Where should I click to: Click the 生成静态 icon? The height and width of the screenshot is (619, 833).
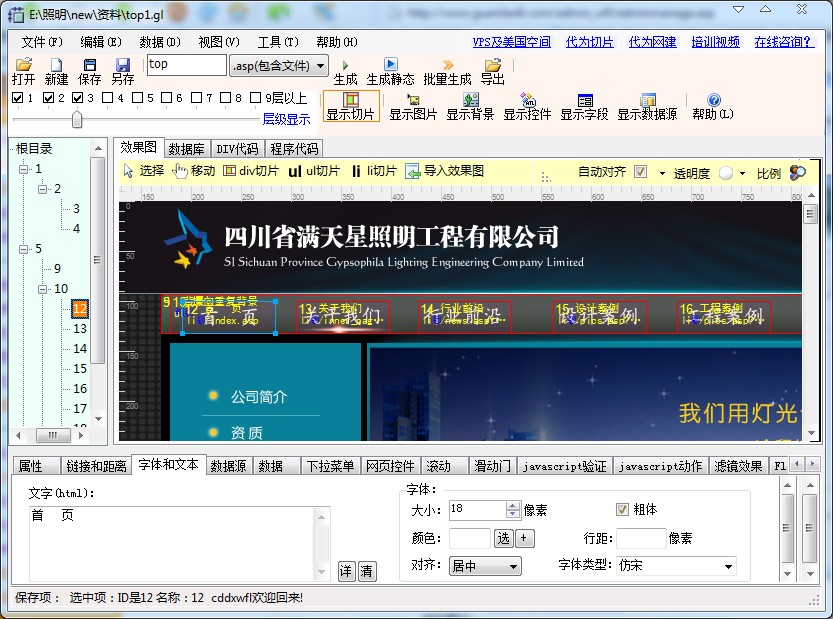coord(390,64)
